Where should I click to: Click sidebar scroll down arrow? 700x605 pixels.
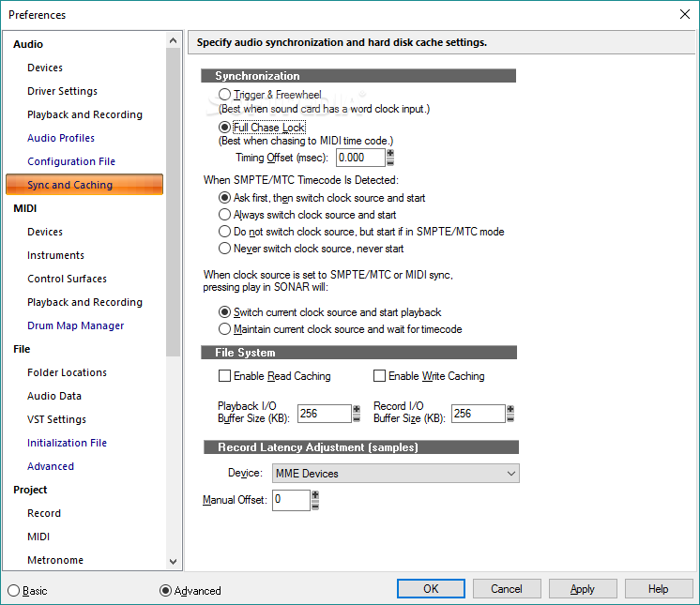(174, 562)
